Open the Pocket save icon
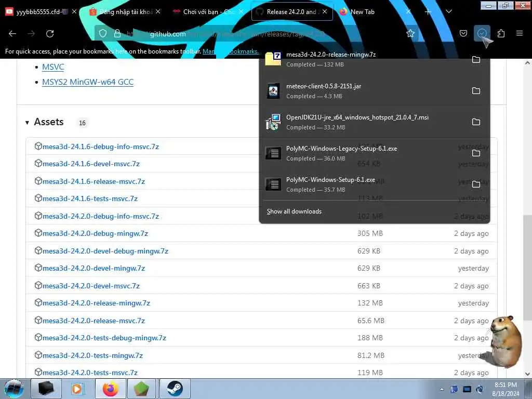532x399 pixels. 463,33
